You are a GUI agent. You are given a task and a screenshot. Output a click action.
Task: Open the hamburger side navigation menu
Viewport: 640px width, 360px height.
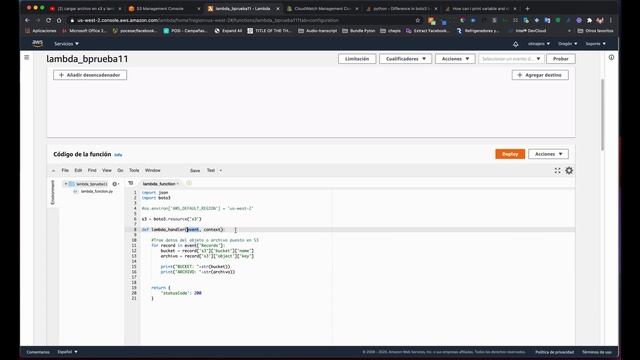tap(27, 58)
